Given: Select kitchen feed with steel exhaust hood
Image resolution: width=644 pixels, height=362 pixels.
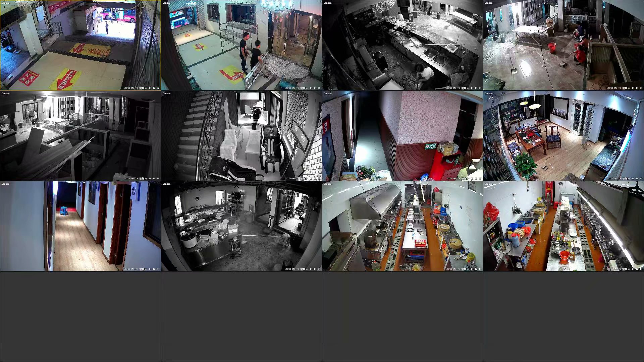Looking at the screenshot, I should (402, 226).
